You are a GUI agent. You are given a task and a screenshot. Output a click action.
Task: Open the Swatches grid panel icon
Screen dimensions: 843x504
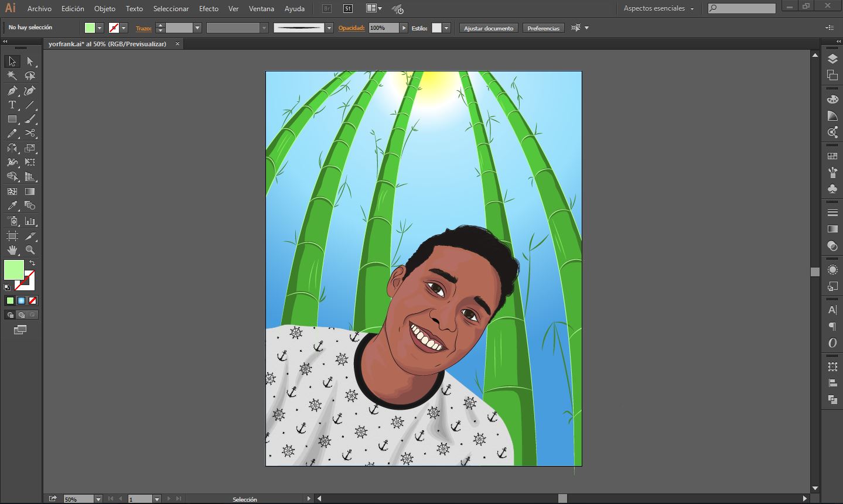point(832,156)
